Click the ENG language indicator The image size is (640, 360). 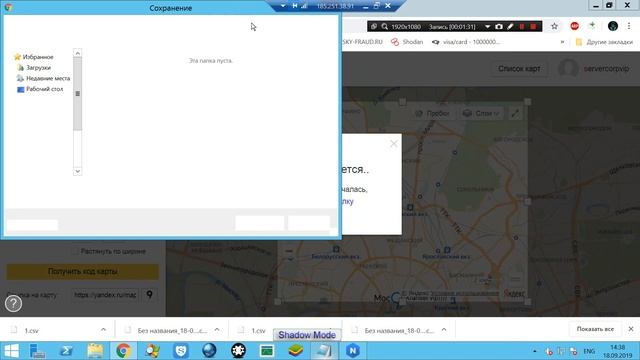[x=589, y=351]
